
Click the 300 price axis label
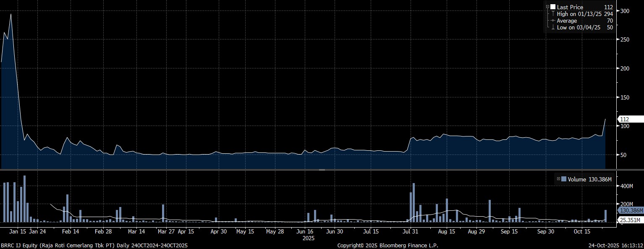624,11
